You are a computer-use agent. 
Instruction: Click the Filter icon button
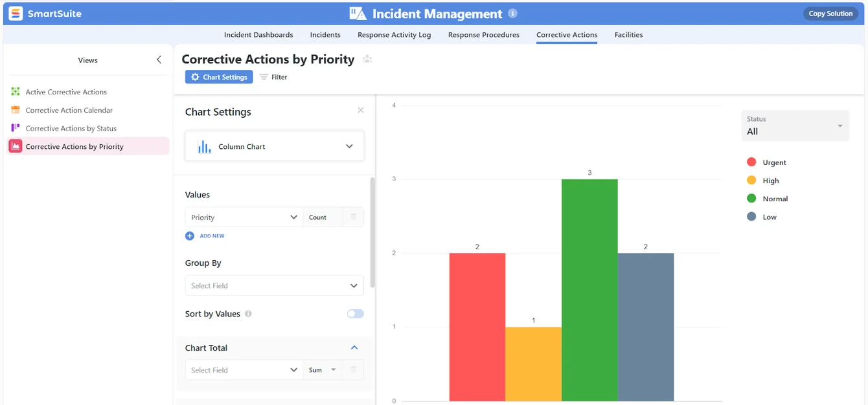[273, 77]
